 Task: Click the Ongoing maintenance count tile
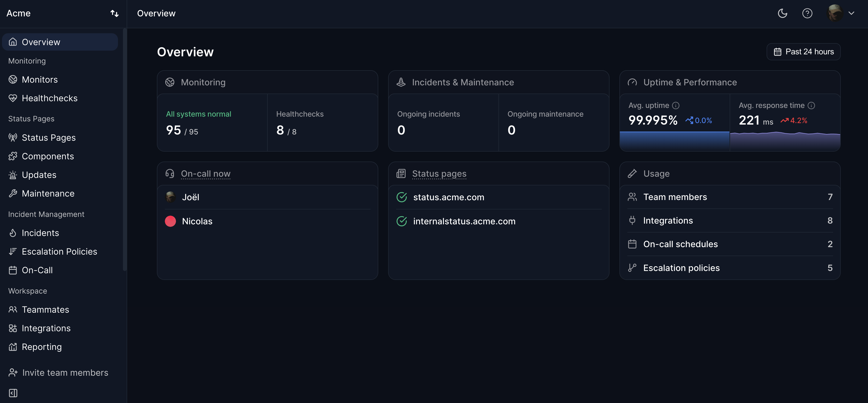pyautogui.click(x=554, y=123)
